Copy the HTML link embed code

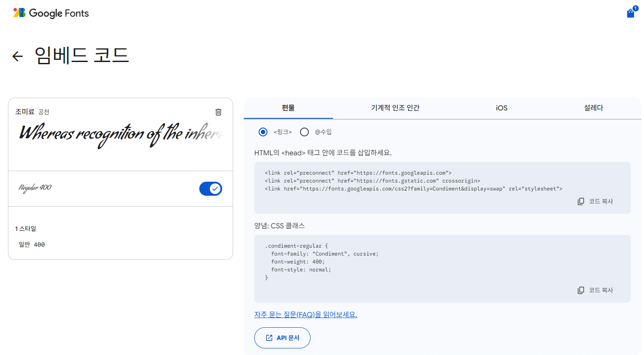click(595, 201)
